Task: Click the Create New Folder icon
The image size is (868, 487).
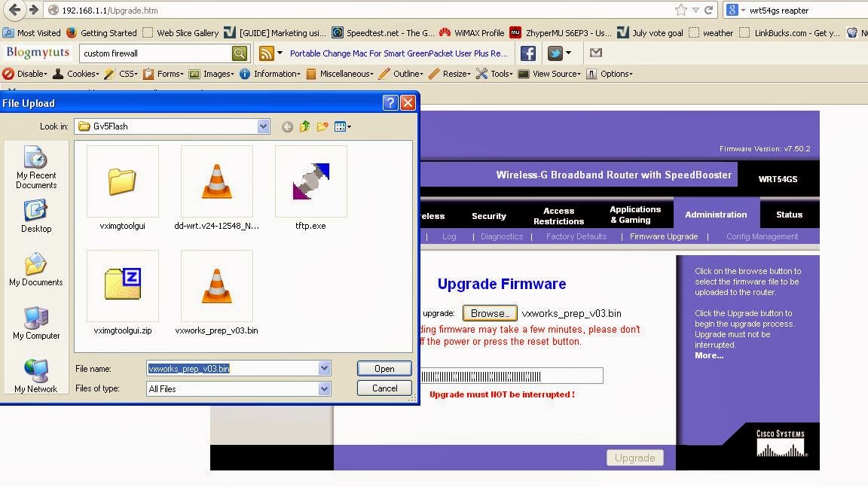Action: coord(322,126)
